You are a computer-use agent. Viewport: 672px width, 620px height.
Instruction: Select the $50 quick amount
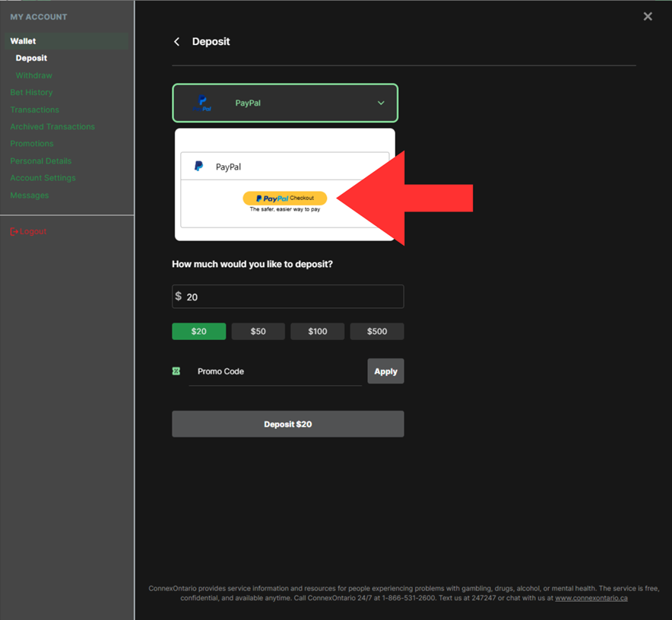click(258, 332)
